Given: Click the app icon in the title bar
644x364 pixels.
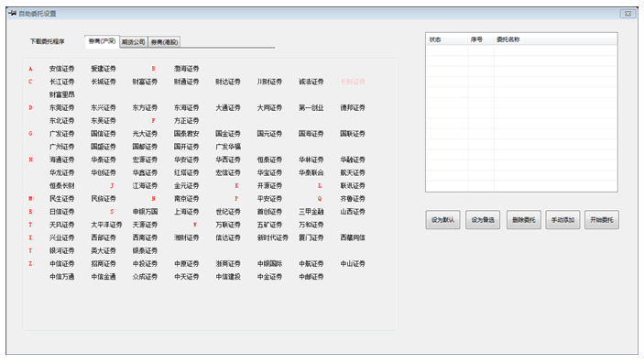Looking at the screenshot, I should pyautogui.click(x=12, y=13).
